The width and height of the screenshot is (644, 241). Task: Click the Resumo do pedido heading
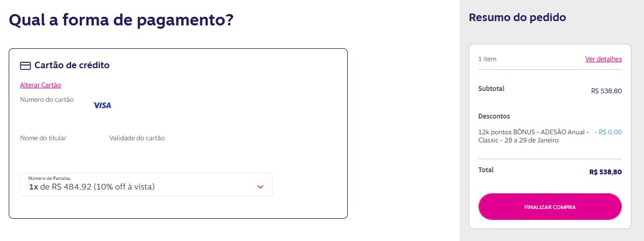(518, 18)
